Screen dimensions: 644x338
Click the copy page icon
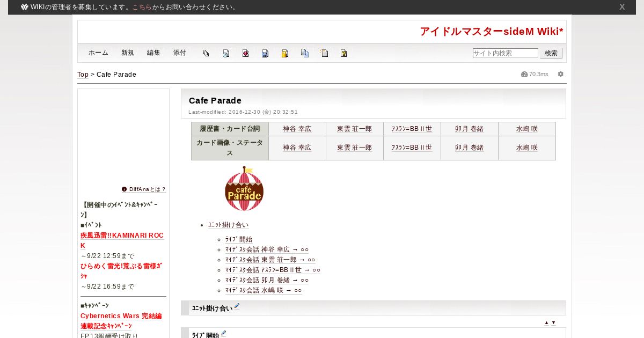(305, 53)
